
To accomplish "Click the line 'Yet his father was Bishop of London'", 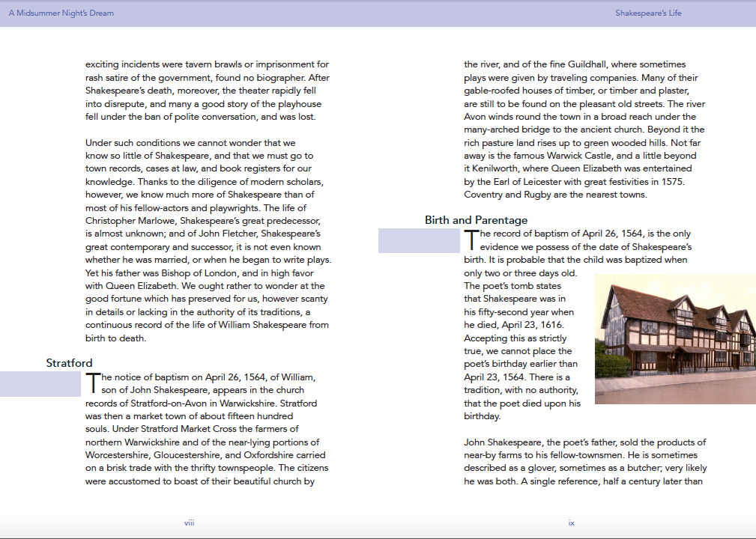I will (199, 273).
